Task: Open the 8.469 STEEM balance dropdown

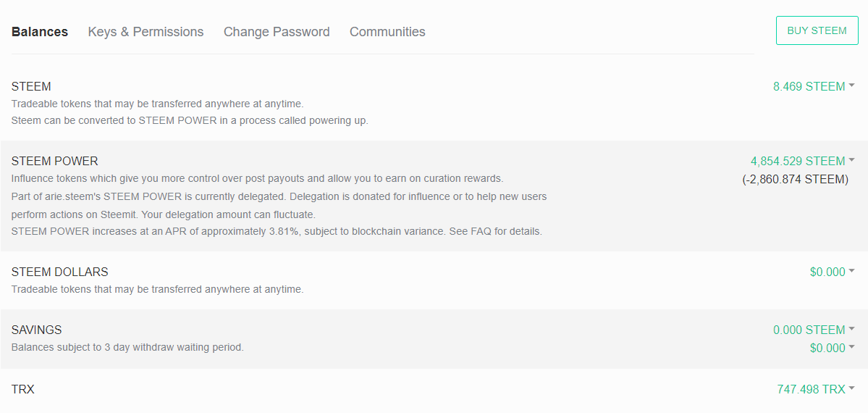Action: tap(814, 86)
